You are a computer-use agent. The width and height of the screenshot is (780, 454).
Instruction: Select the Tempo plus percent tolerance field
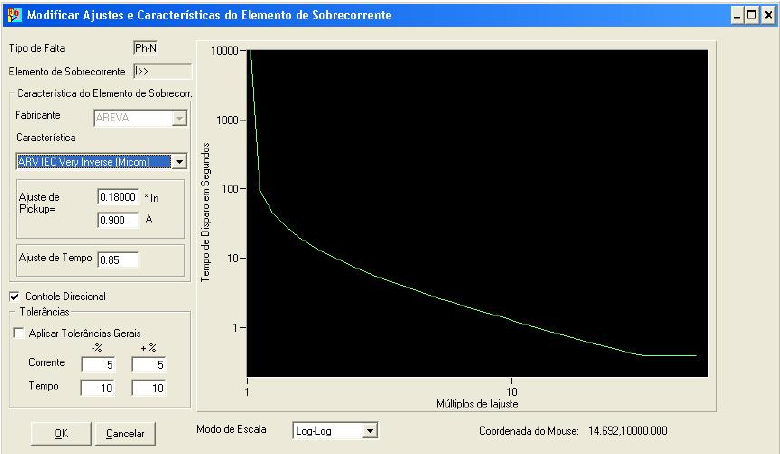coord(148,388)
